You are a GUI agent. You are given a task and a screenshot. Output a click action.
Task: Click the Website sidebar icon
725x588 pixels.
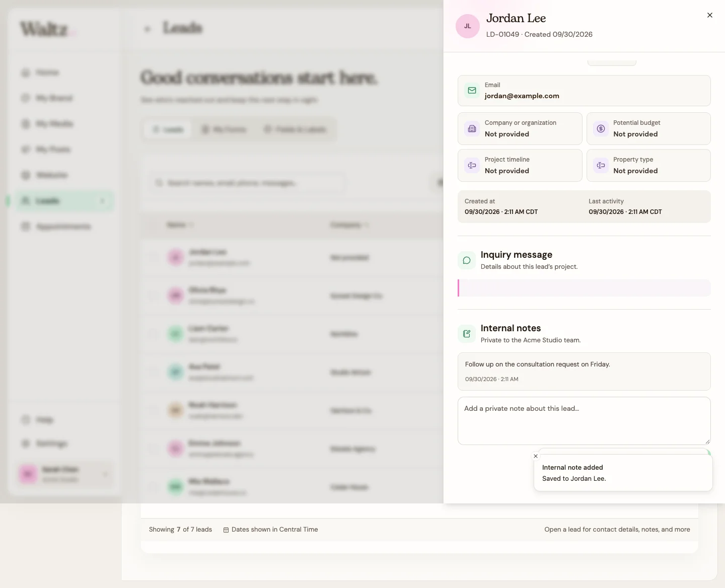pos(25,175)
